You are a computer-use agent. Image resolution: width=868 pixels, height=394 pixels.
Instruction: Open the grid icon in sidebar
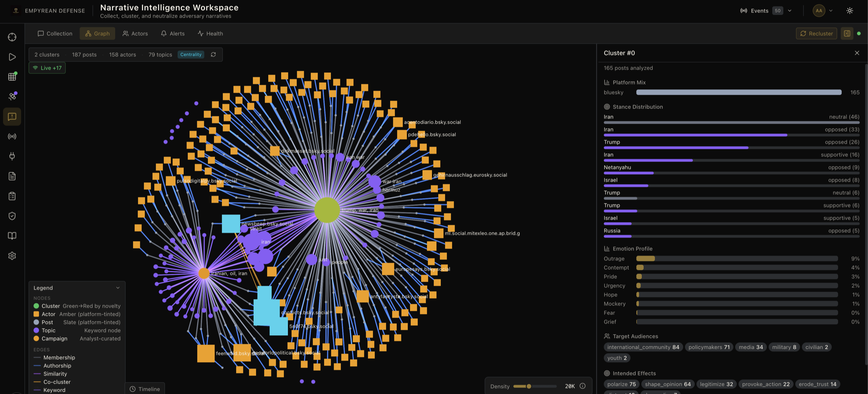pos(12,77)
